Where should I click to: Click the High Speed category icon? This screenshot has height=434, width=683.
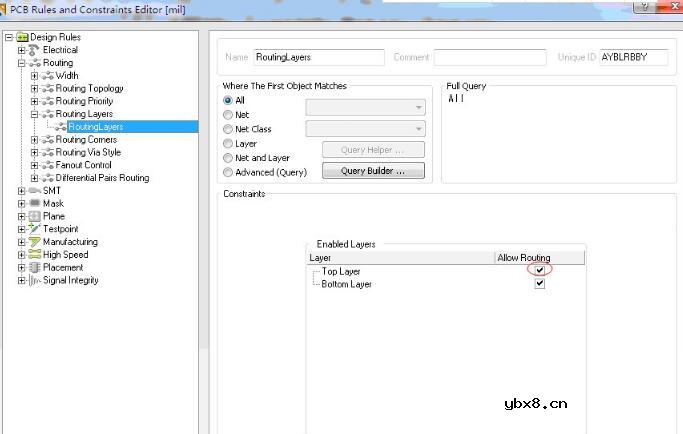34,255
